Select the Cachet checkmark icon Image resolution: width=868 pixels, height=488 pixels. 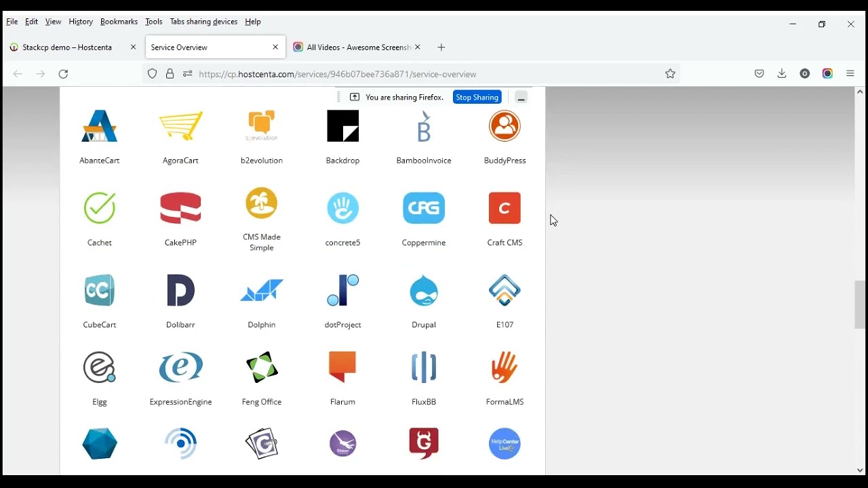100,208
